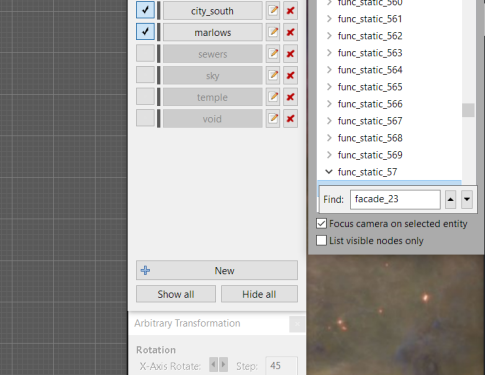Enable List visible nodes only checkbox

pyautogui.click(x=321, y=240)
